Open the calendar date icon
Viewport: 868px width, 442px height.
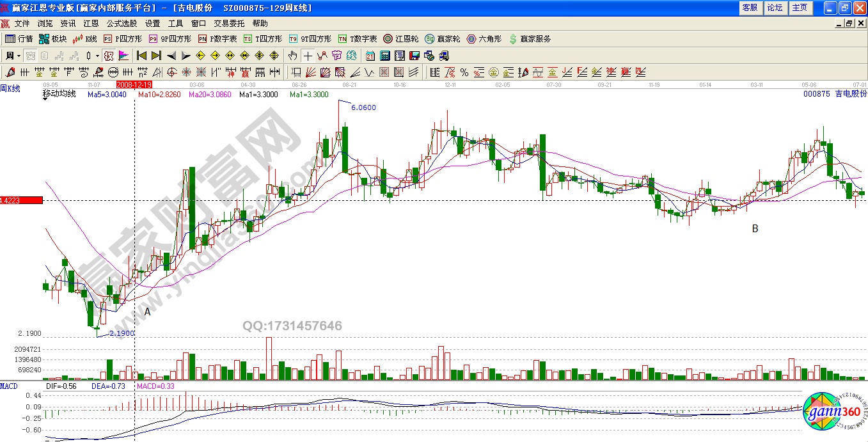370,56
